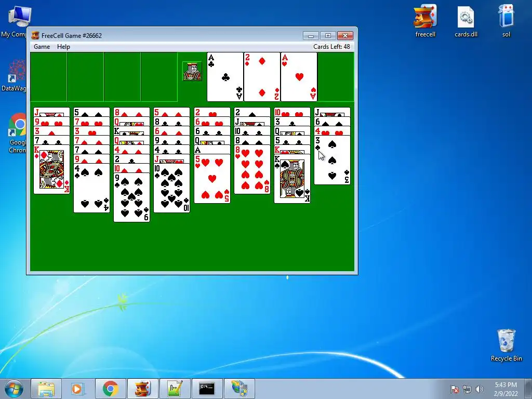532x399 pixels.
Task: Click the five of spades card
Action: 91,112
